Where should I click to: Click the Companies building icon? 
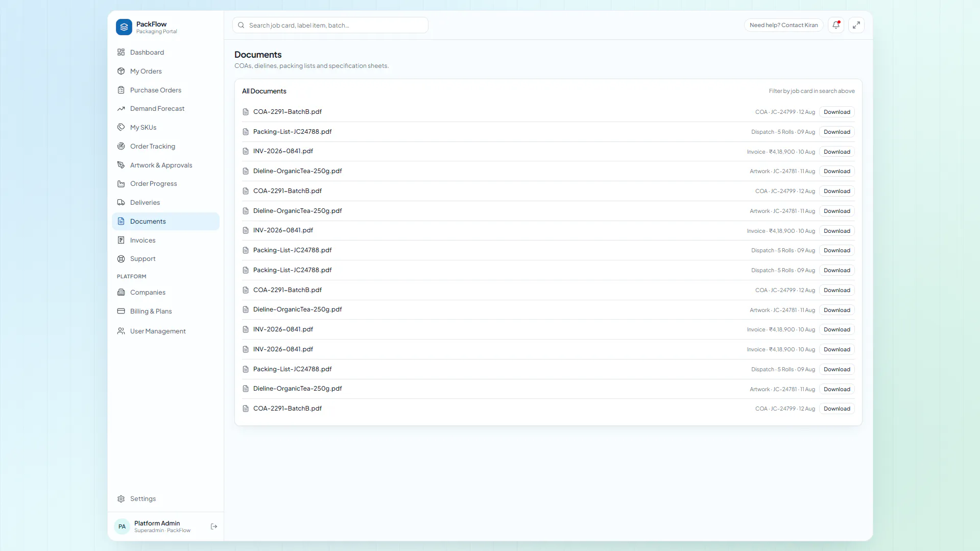(x=121, y=292)
